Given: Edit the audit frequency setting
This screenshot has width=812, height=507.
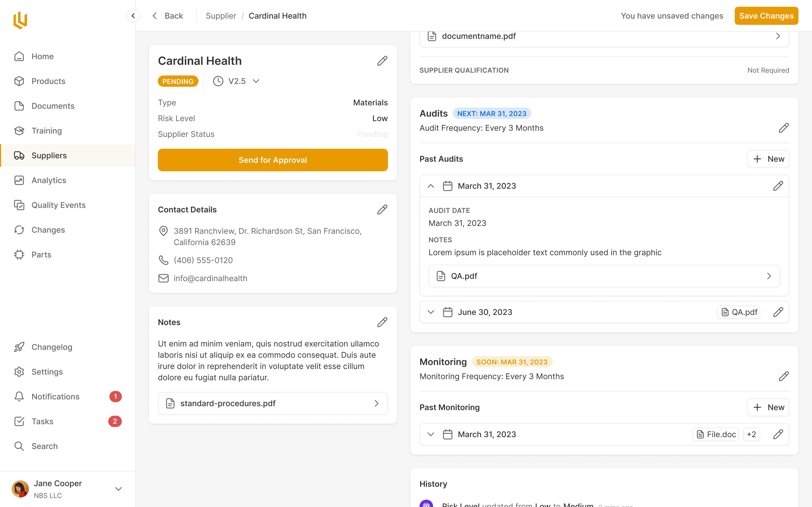Looking at the screenshot, I should pos(783,128).
